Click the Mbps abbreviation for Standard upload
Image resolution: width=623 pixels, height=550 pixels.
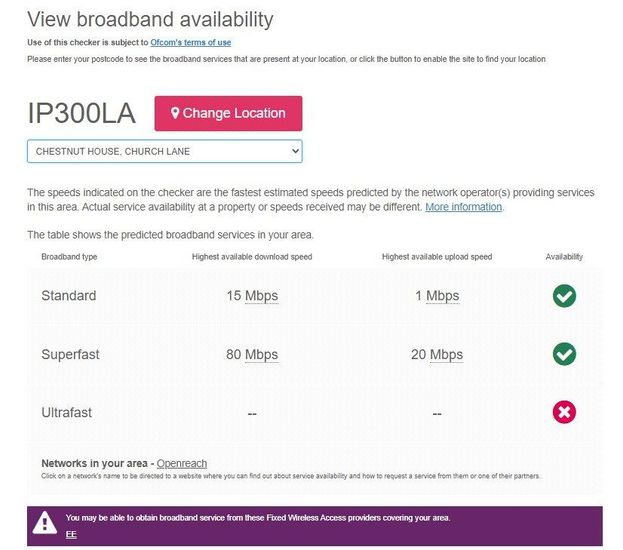tap(443, 296)
